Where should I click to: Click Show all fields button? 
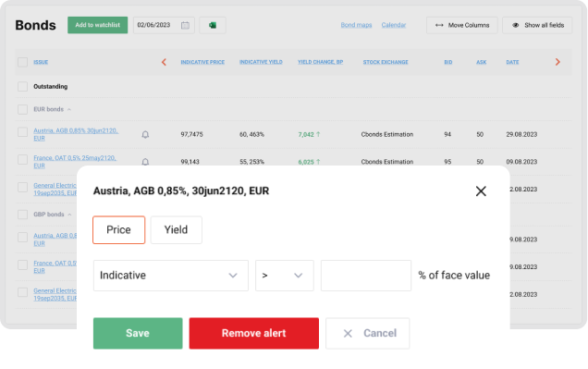click(x=537, y=25)
